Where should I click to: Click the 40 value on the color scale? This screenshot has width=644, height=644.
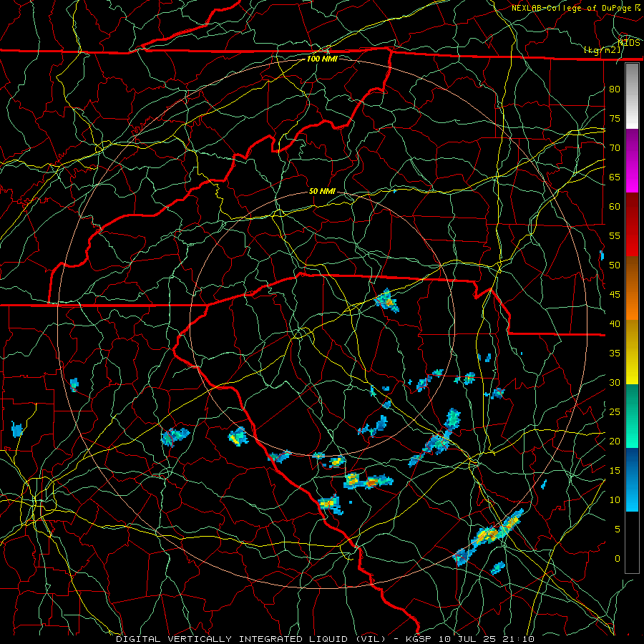tap(615, 324)
